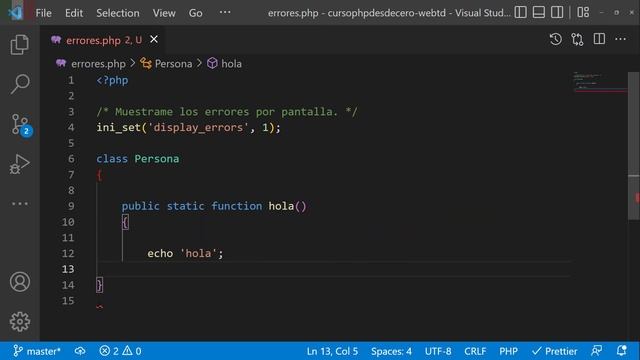The height and width of the screenshot is (360, 640).
Task: Change UTF-8 encoding
Action: click(x=438, y=351)
